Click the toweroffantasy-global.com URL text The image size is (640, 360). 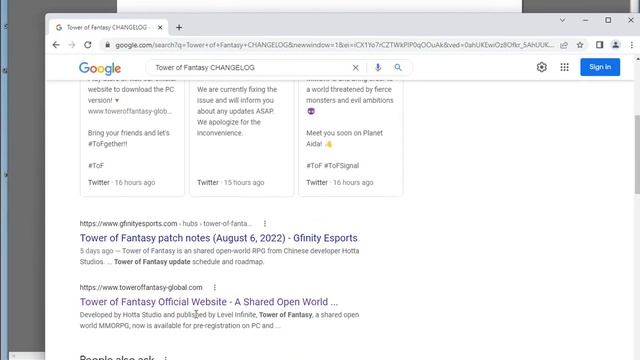click(x=141, y=287)
